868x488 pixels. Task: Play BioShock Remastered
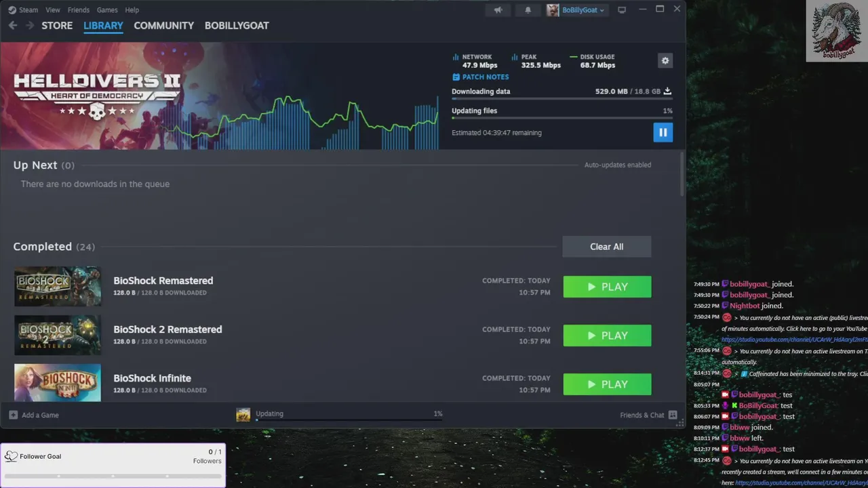tap(607, 287)
